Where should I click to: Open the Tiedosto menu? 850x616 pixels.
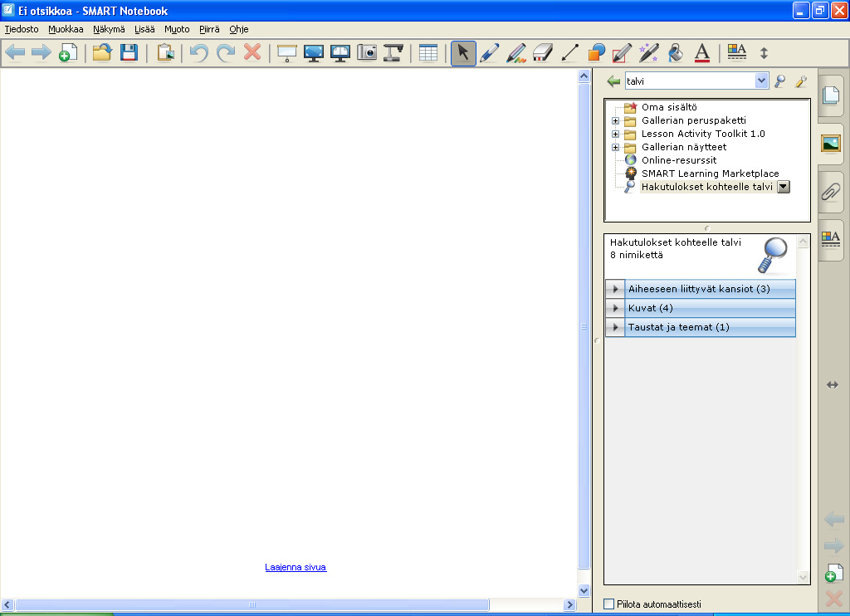click(x=22, y=29)
